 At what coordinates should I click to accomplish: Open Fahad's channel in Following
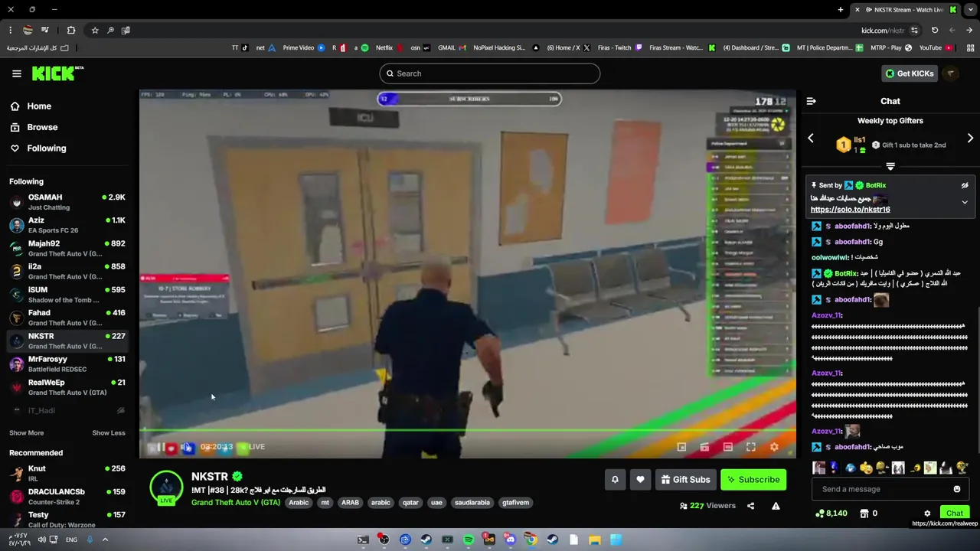tap(67, 318)
